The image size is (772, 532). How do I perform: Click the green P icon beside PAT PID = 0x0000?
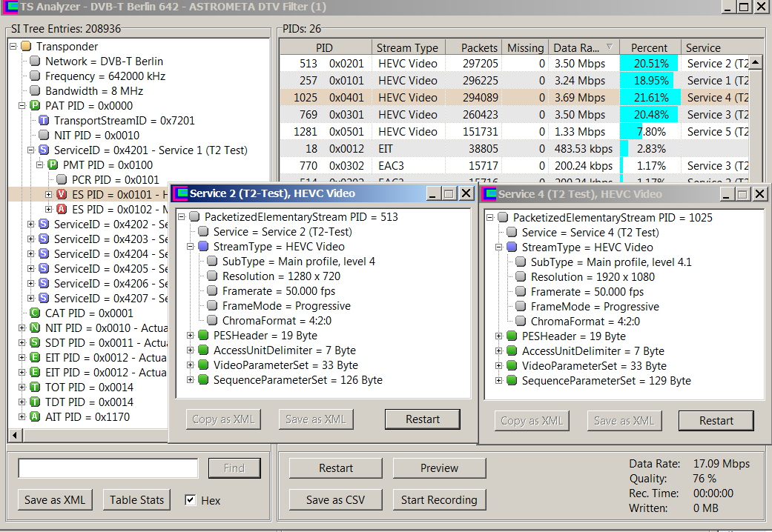tap(35, 106)
